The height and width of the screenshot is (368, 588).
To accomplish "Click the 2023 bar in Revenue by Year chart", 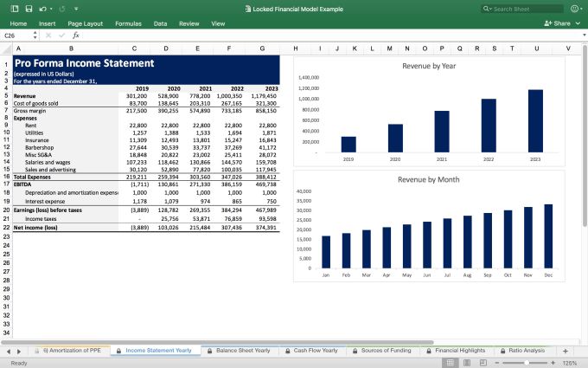I will (x=535, y=121).
